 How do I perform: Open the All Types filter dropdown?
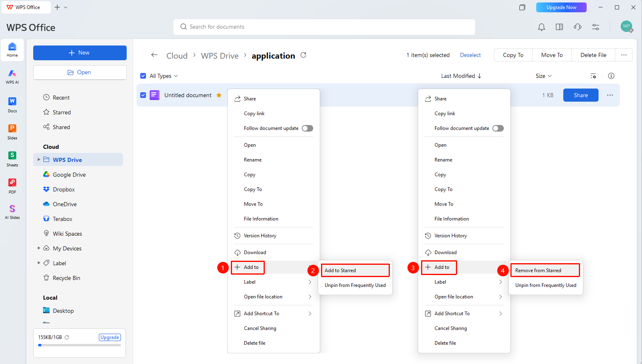coord(164,76)
